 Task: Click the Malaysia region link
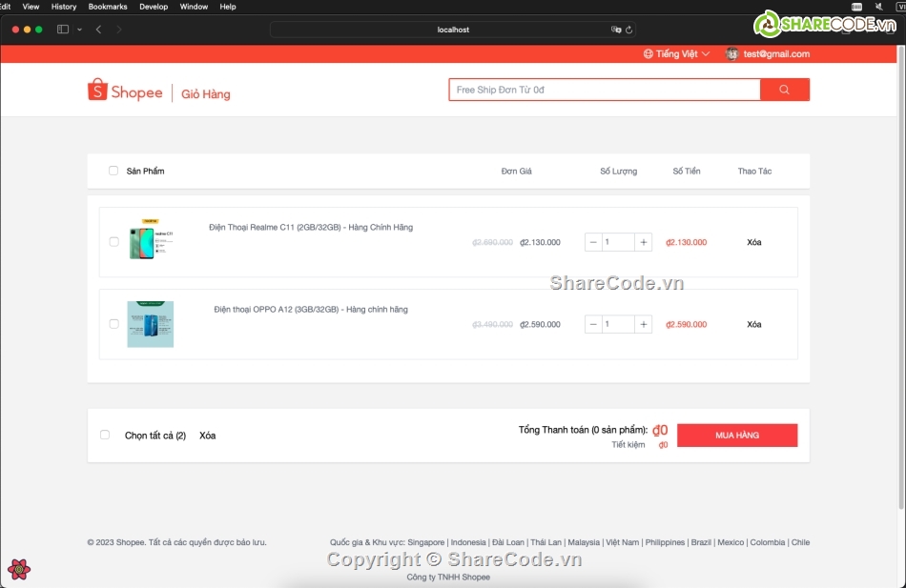click(584, 542)
